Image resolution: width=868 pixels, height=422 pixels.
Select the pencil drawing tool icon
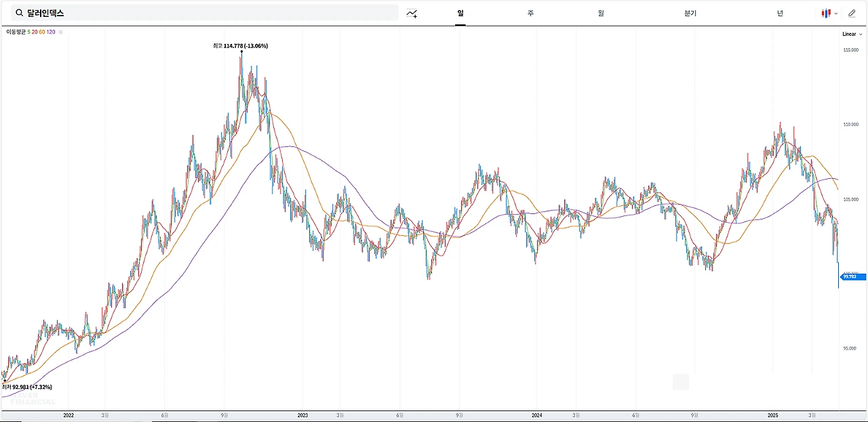coord(852,13)
